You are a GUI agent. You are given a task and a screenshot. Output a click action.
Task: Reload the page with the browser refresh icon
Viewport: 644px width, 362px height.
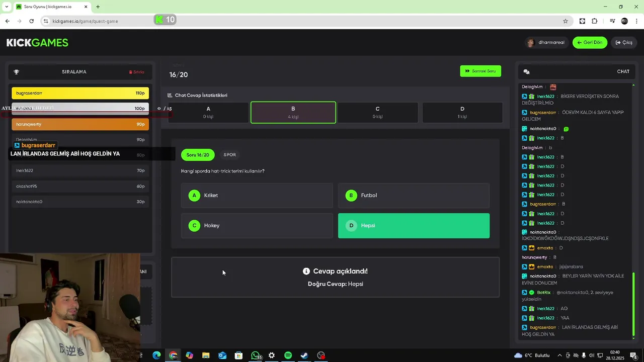[31, 21]
